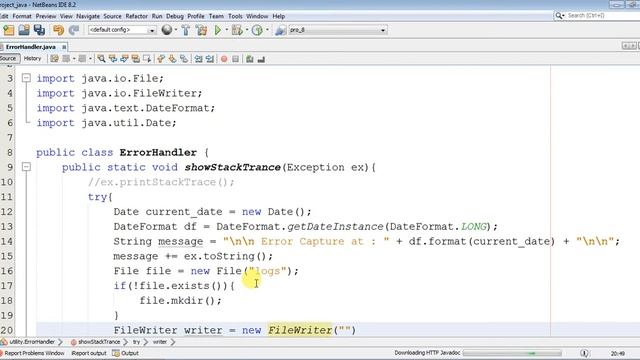Open the Source menu
640x360 pixels.
tap(112, 16)
